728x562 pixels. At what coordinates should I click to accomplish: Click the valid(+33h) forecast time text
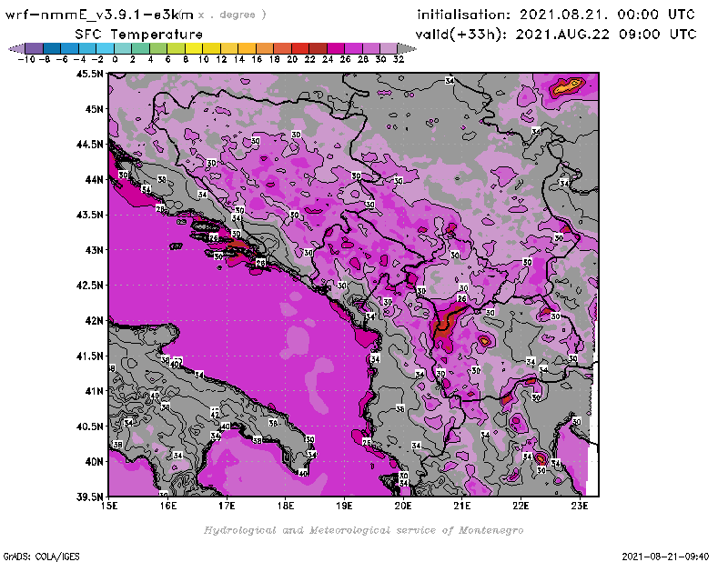(556, 35)
